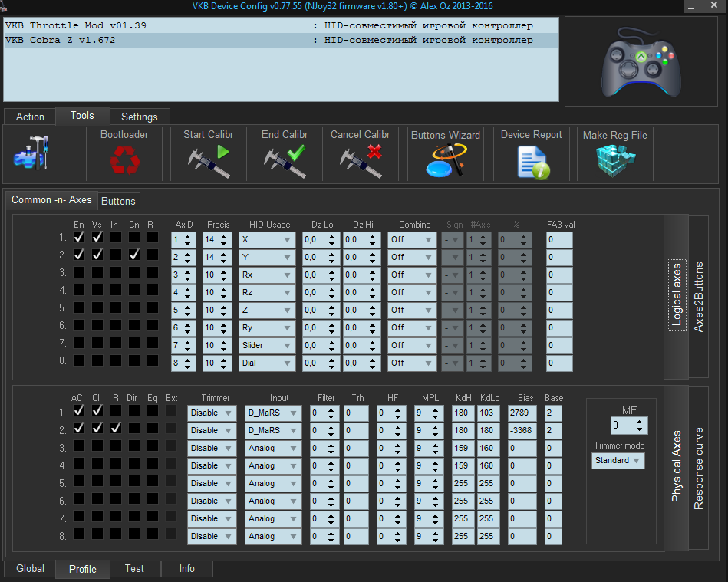
Task: Launch Bootloader via red recycle icon
Action: click(x=124, y=159)
